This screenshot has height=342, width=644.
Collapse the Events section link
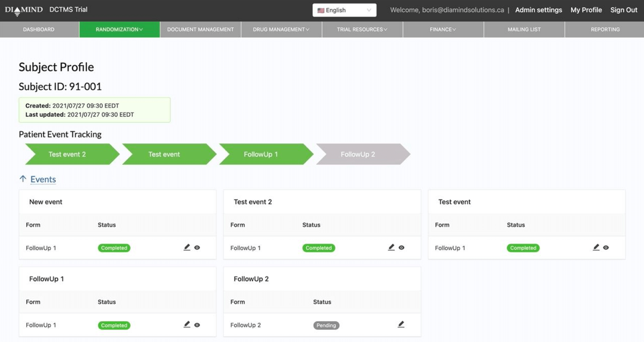[43, 179]
